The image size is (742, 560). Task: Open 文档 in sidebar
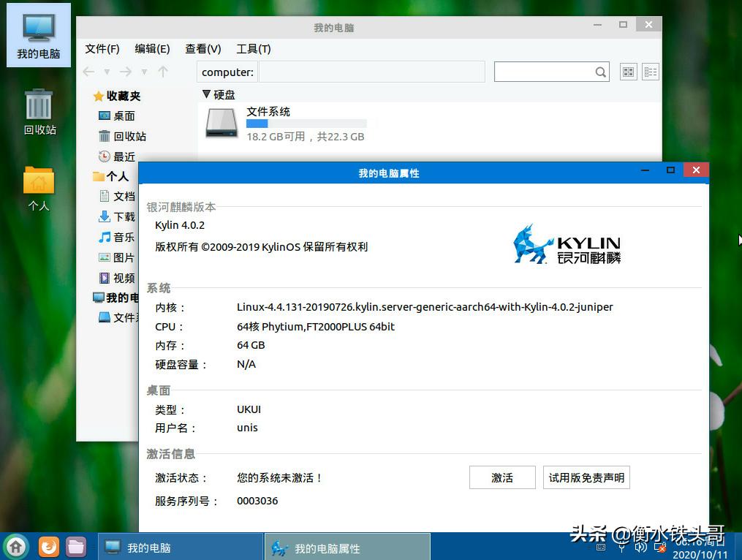pyautogui.click(x=118, y=197)
